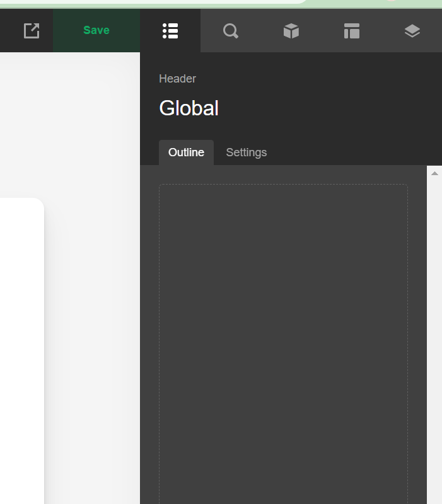Image resolution: width=442 pixels, height=504 pixels.
Task: Open the Elements cube icon panel
Action: 291,30
